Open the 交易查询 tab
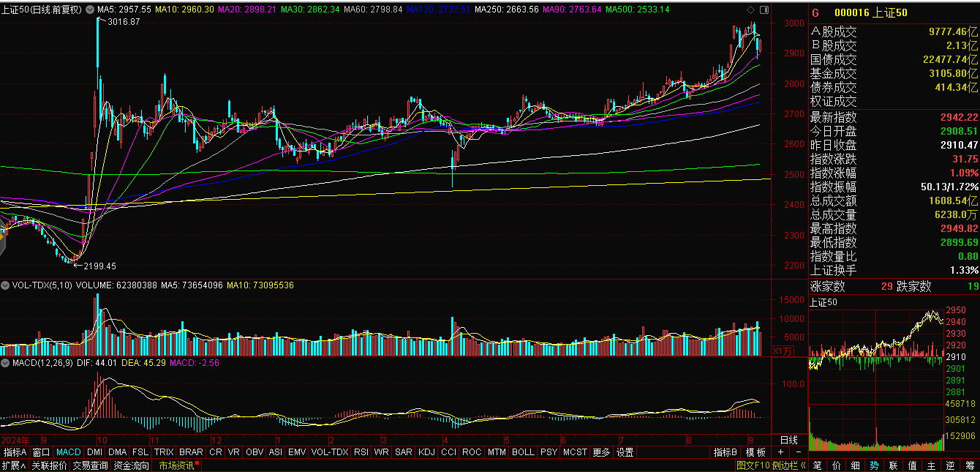980x472 pixels. 90,465
